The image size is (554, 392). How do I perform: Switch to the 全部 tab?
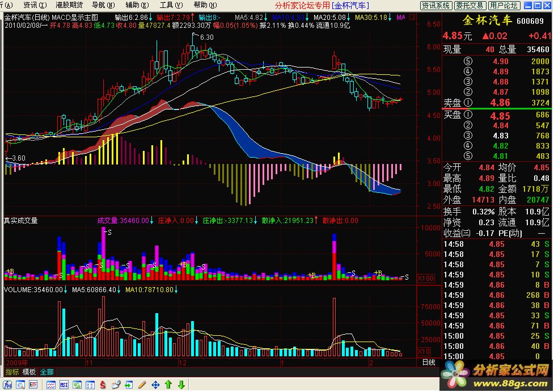[46, 372]
